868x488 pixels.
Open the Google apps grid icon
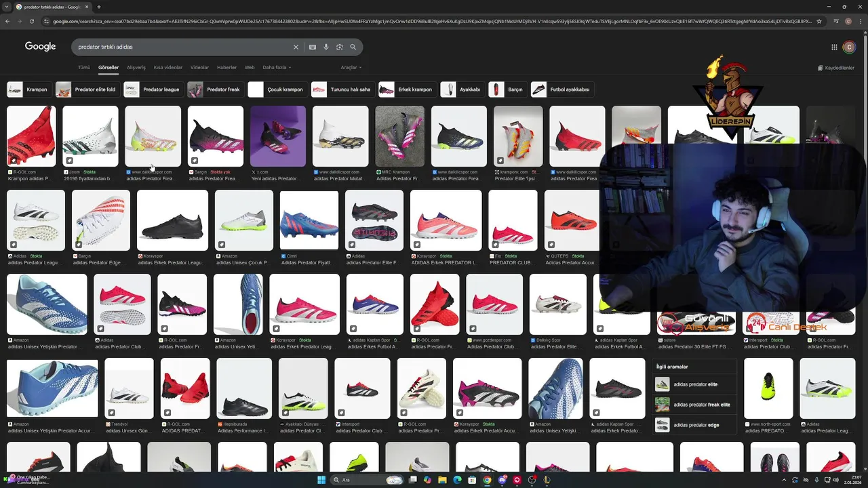[834, 47]
